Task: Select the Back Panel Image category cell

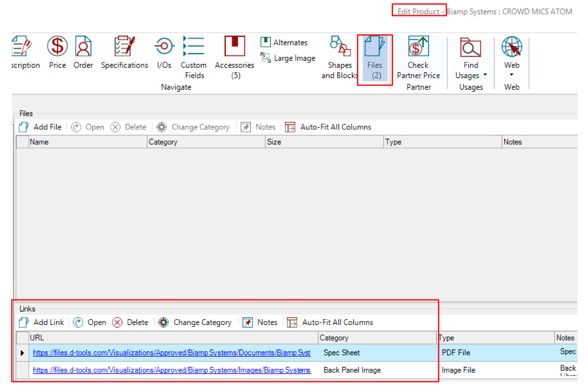Action: [x=377, y=370]
